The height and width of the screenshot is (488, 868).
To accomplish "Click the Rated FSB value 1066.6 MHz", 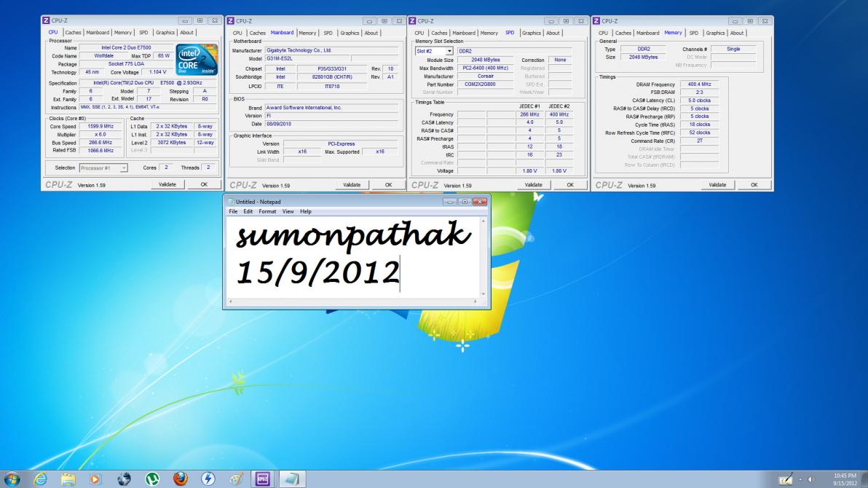I will tap(100, 151).
